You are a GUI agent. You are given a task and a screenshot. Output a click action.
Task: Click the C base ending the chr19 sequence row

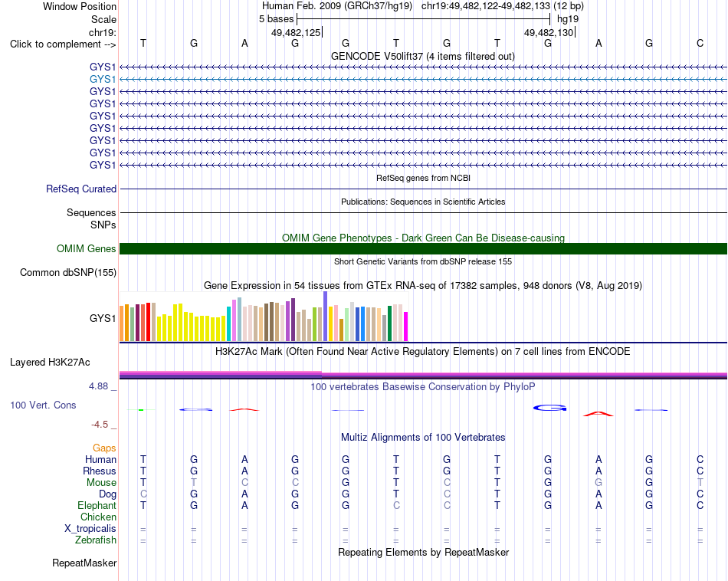click(700, 43)
